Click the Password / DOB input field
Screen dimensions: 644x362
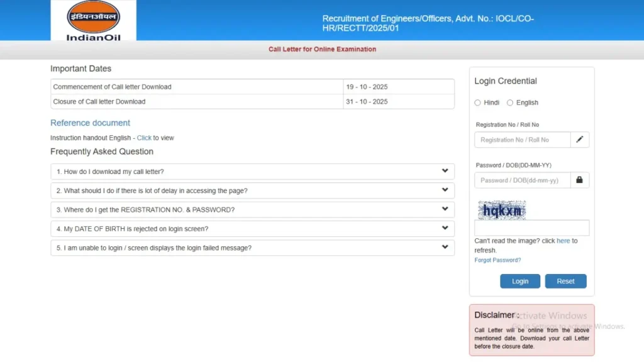522,180
